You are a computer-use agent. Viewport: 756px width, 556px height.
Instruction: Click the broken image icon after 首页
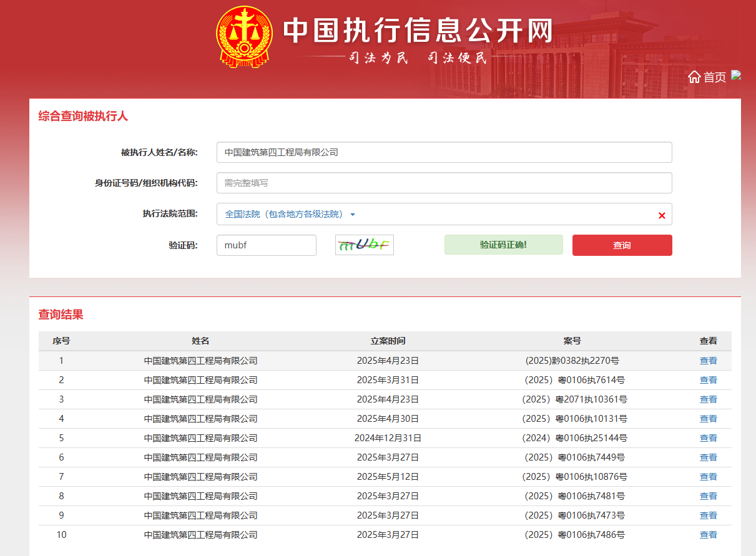pyautogui.click(x=736, y=75)
